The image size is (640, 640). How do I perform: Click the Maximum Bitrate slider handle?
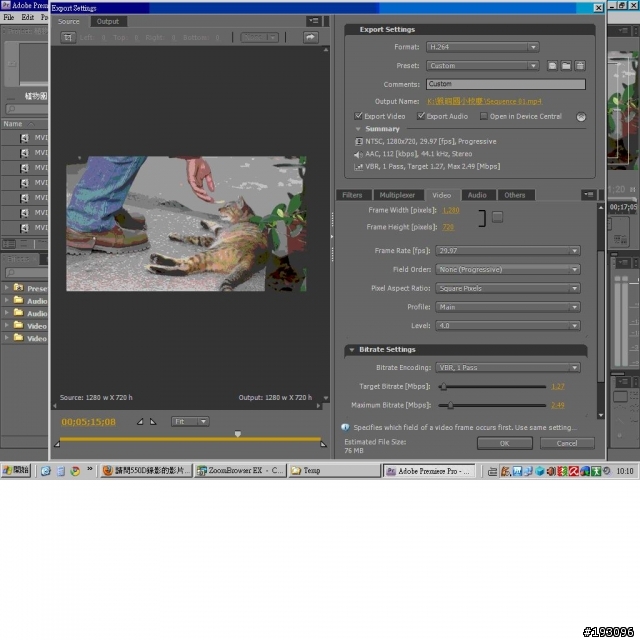450,405
